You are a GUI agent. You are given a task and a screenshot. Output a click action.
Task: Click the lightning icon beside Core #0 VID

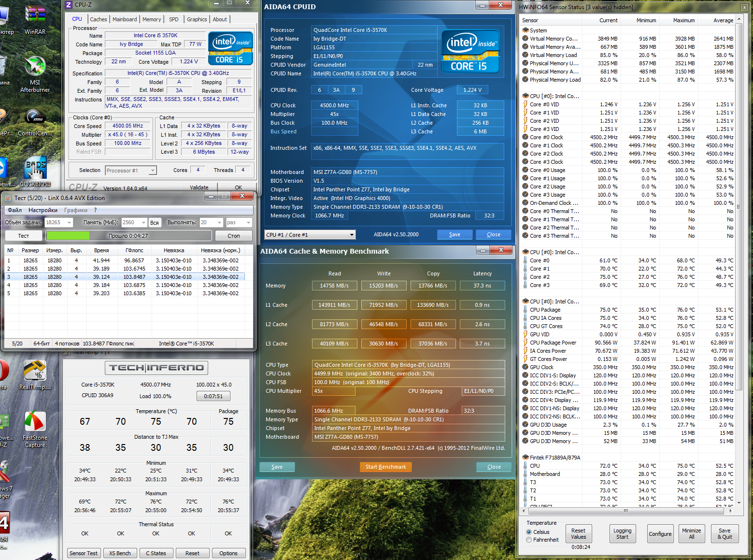tap(526, 104)
